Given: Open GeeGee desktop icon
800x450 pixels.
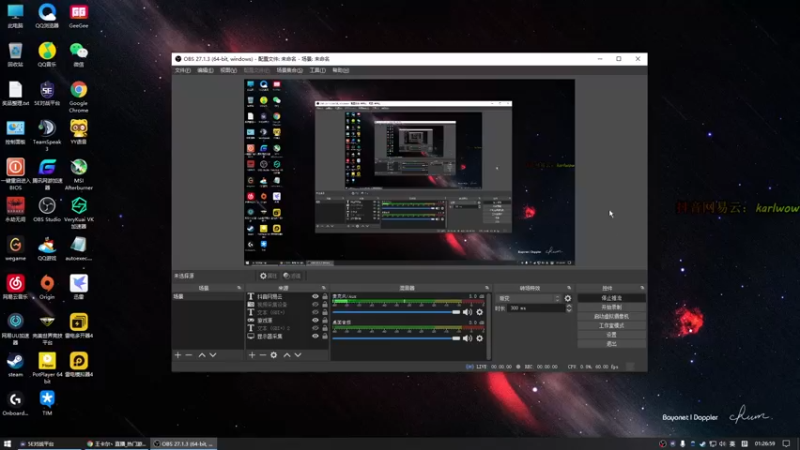Looking at the screenshot, I should [x=79, y=16].
